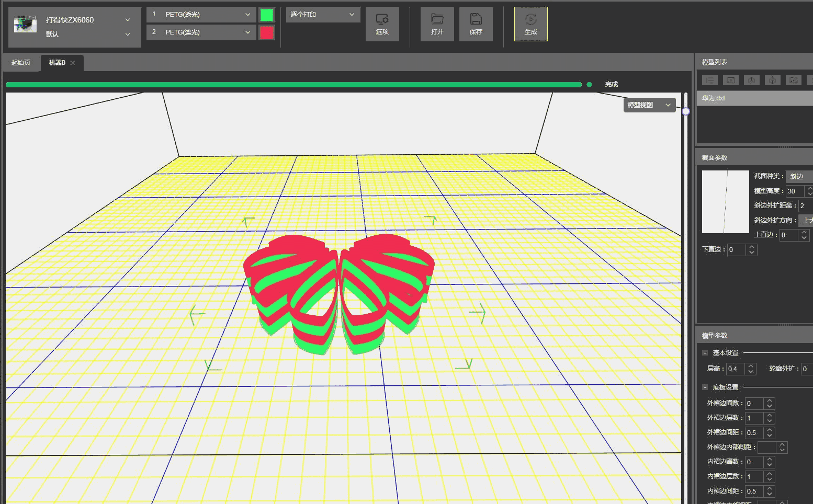The height and width of the screenshot is (504, 813).
Task: Click the 层高 input field
Action: click(736, 369)
